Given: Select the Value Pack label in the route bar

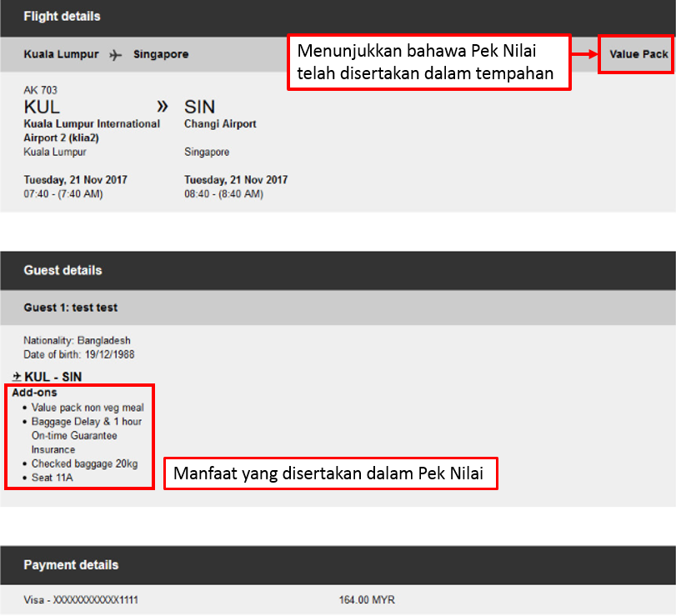Looking at the screenshot, I should (638, 54).
